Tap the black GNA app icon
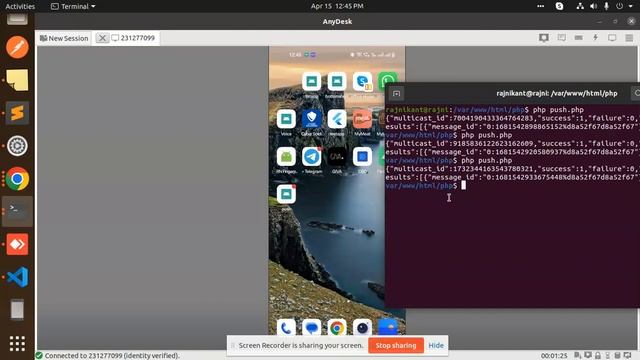 tap(337, 157)
